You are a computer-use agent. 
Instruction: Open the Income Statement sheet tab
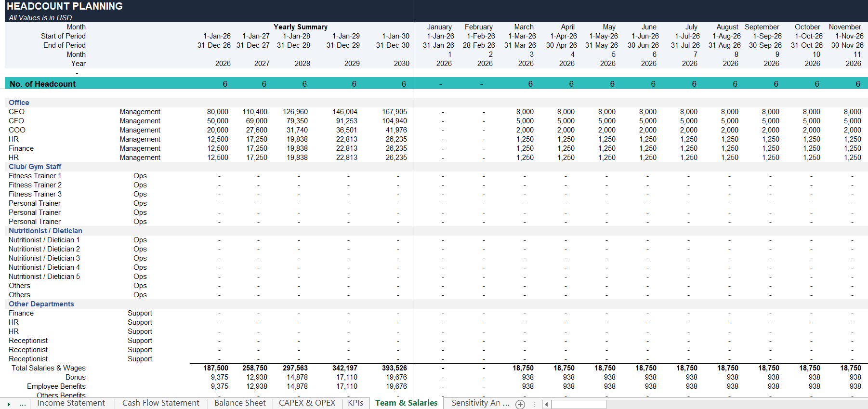coord(71,403)
